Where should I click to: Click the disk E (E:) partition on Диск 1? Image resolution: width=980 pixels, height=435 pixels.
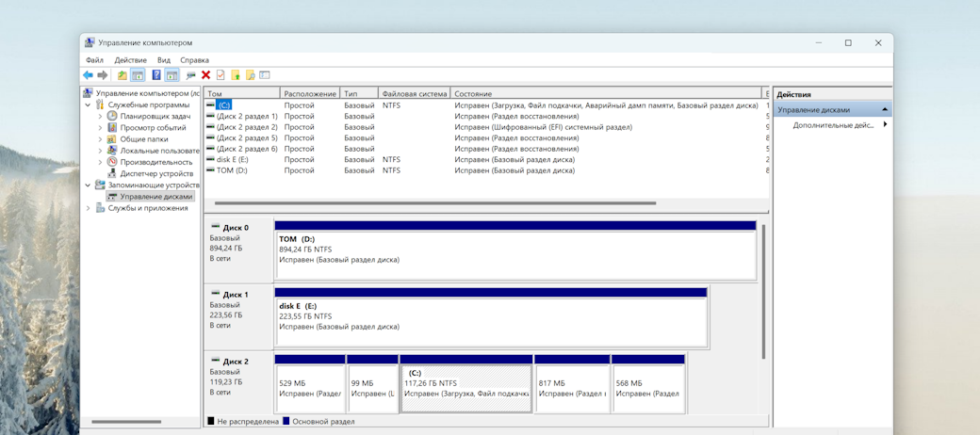pyautogui.click(x=491, y=317)
